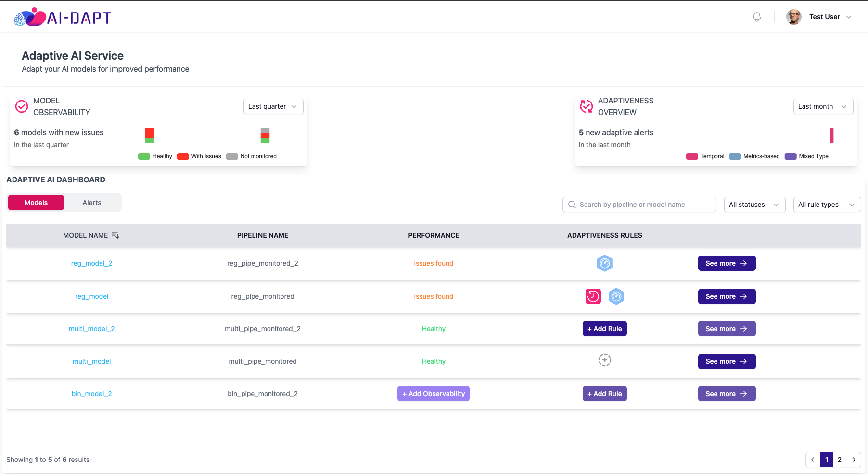The height and width of the screenshot is (474, 868).
Task: Click the Adaptiveness Overview cycle icon
Action: 587,106
